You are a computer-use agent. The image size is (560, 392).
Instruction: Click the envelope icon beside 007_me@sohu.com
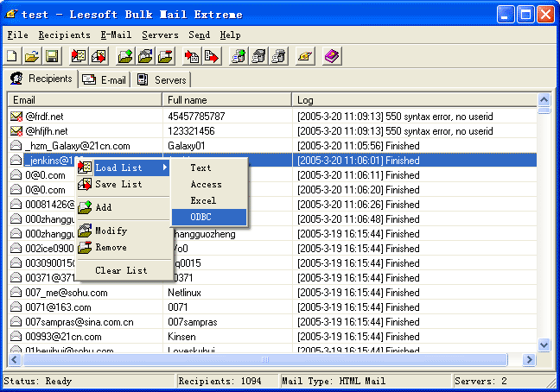coord(16,293)
